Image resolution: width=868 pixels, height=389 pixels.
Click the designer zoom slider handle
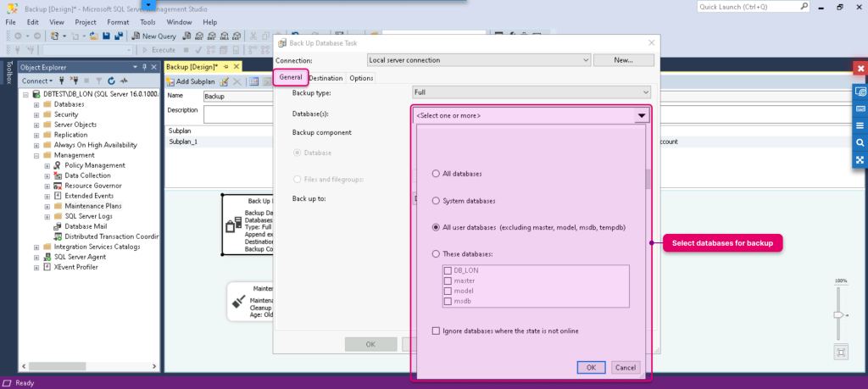coord(838,315)
